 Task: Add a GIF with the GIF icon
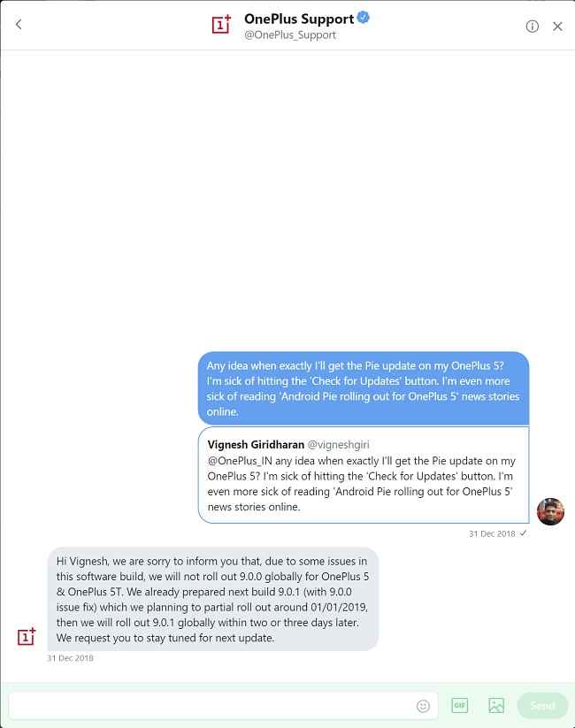point(459,705)
